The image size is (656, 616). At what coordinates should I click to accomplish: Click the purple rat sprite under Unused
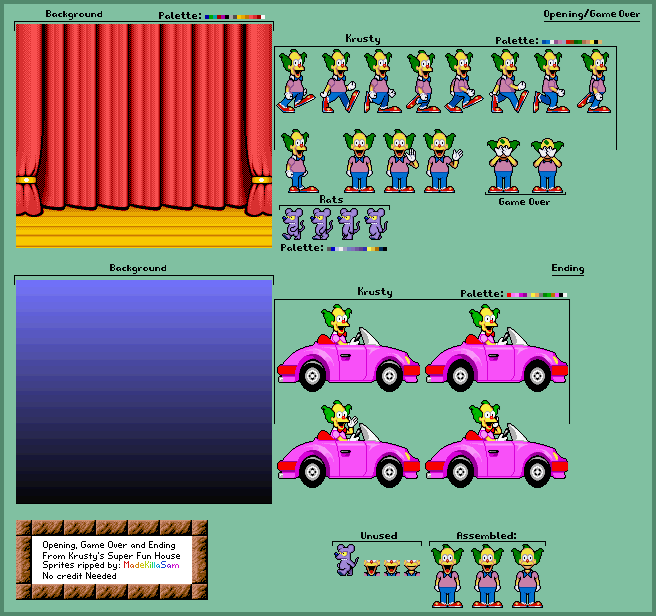tap(346, 559)
